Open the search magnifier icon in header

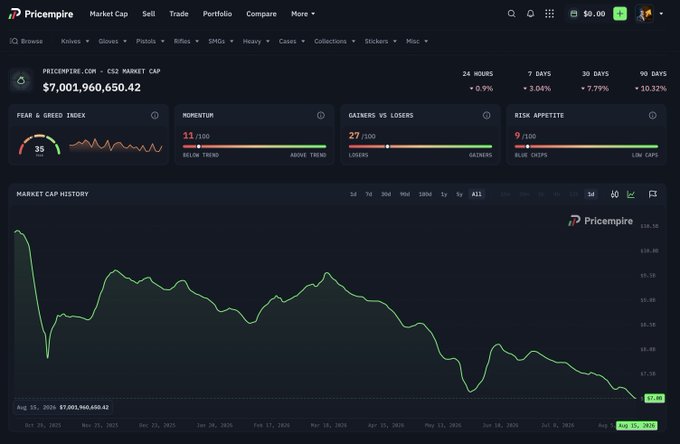coord(512,14)
